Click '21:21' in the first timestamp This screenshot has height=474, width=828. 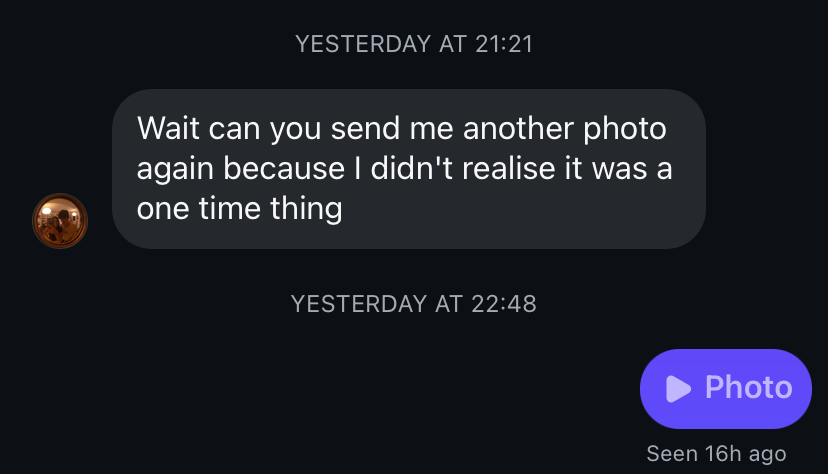pyautogui.click(x=504, y=44)
